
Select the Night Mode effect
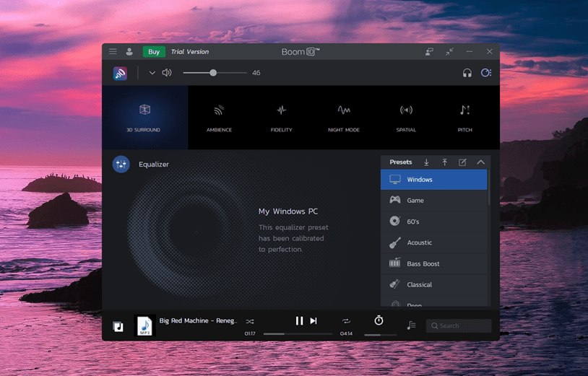pyautogui.click(x=344, y=118)
